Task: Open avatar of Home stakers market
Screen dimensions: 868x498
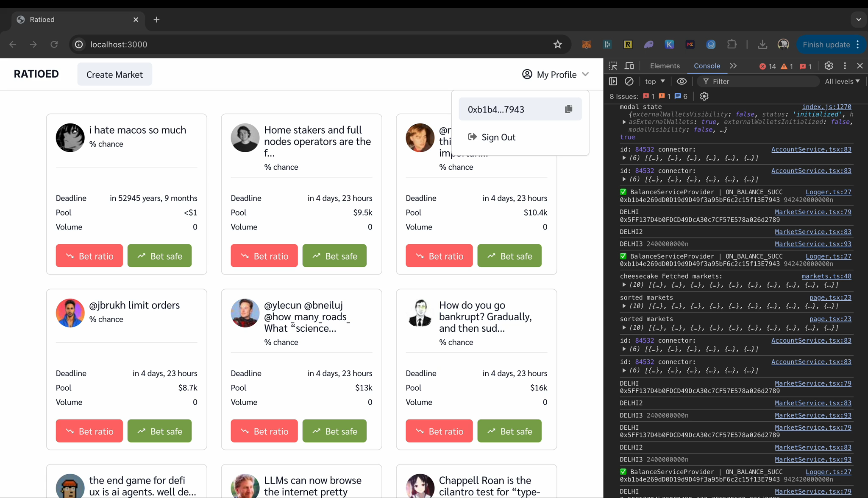Action: click(x=245, y=138)
